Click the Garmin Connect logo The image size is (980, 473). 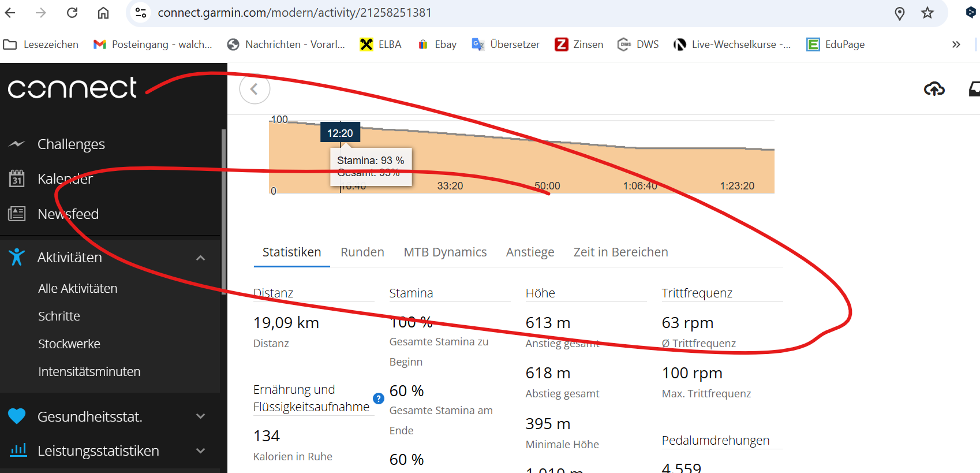pyautogui.click(x=72, y=88)
